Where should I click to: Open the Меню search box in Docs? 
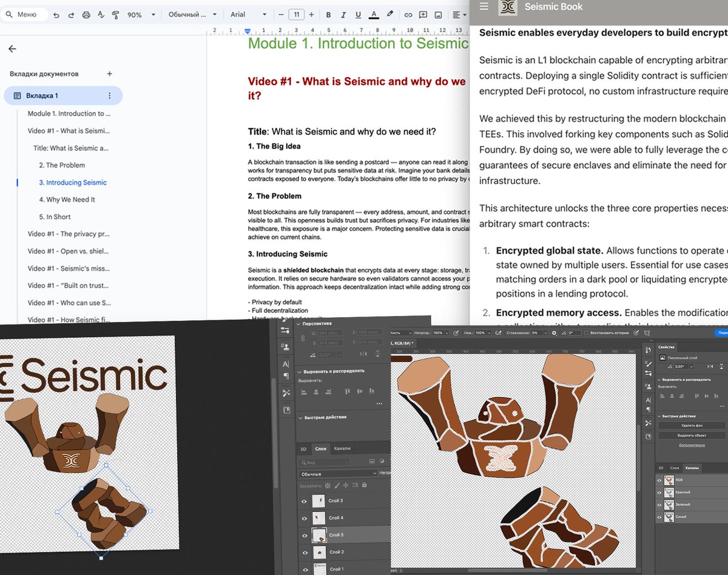coord(24,15)
